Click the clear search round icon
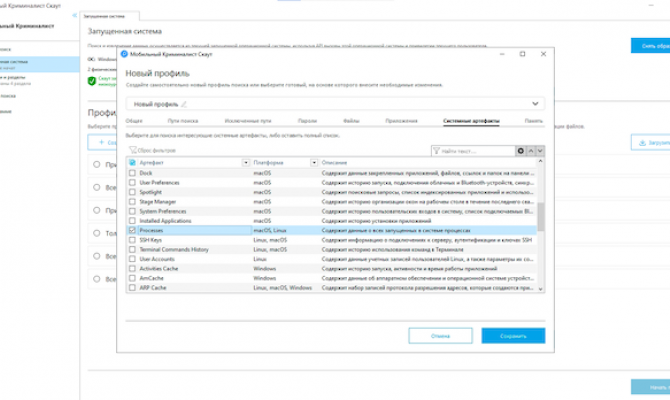670x400 pixels. click(x=520, y=150)
